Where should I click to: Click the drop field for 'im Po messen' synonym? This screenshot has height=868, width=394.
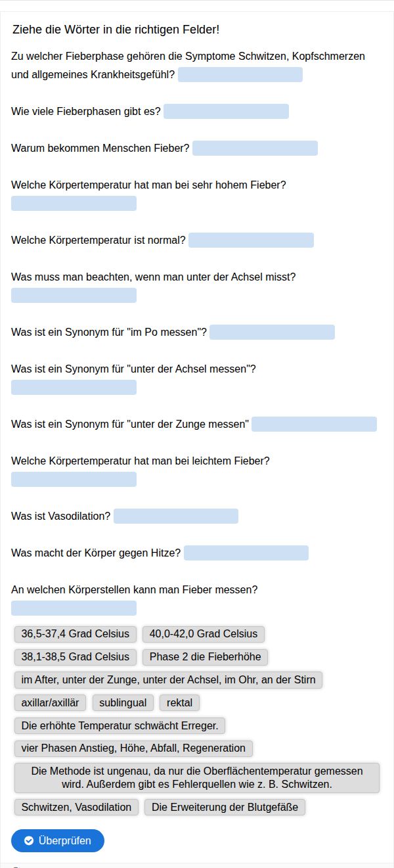[x=272, y=332]
